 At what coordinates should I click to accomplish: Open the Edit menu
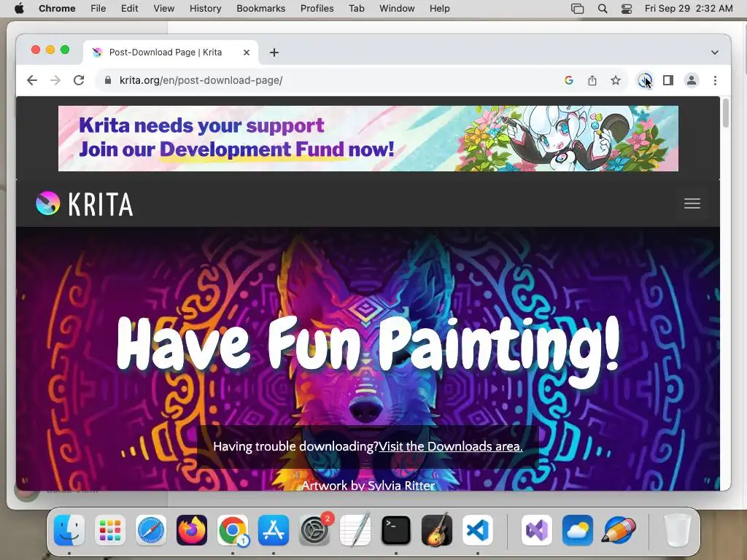click(x=129, y=9)
